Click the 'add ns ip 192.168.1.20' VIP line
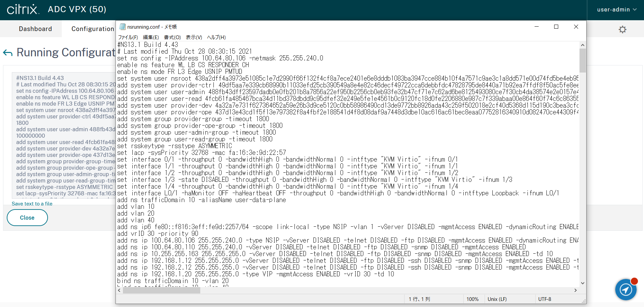The image size is (644, 307). [256, 274]
